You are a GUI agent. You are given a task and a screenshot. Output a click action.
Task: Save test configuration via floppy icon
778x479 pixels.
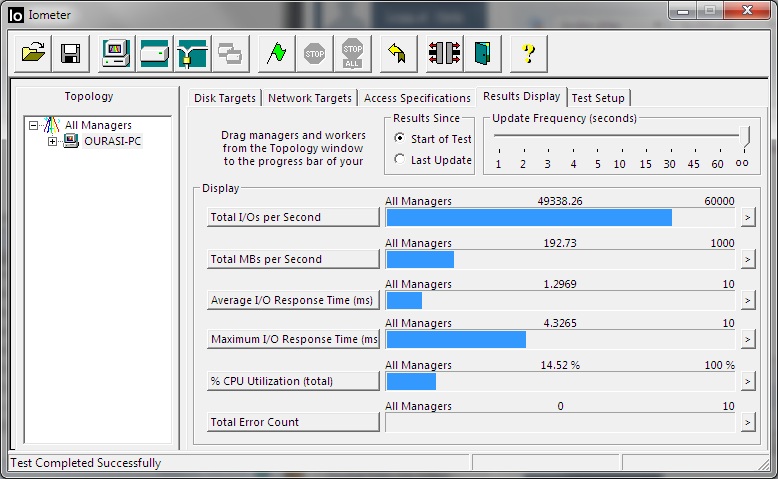[x=70, y=54]
